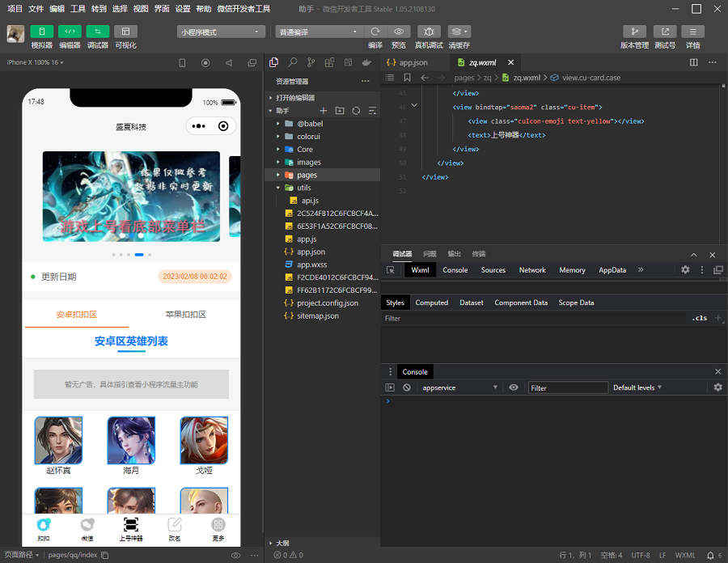Click the new folder icon
This screenshot has width=728, height=563.
point(340,111)
